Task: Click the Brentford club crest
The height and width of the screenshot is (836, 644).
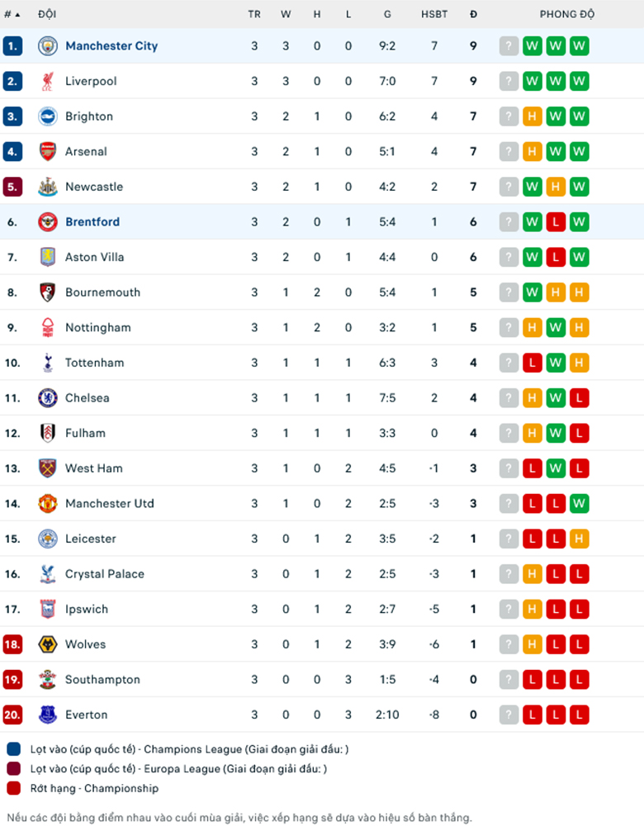Action: click(x=48, y=221)
